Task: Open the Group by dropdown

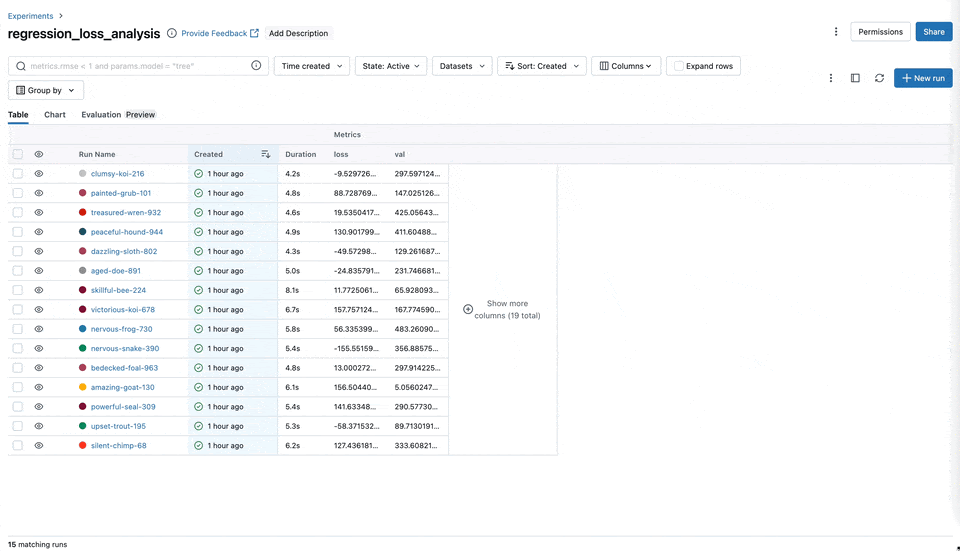Action: point(46,90)
